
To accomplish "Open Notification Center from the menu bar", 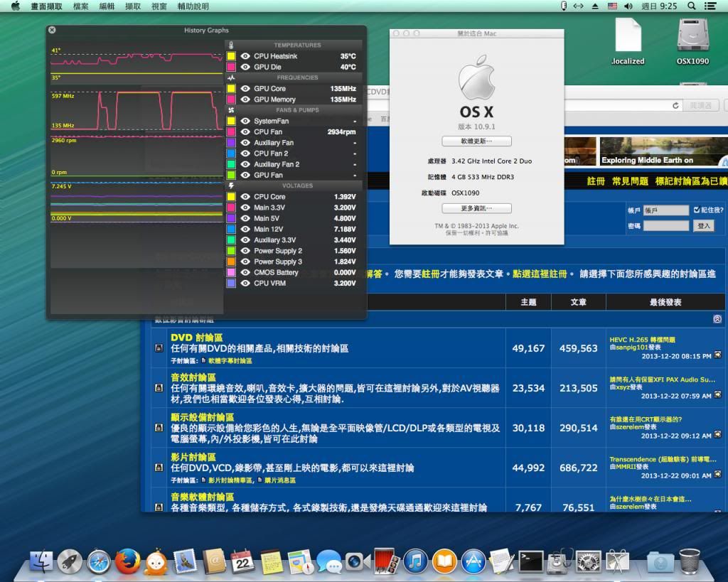I will (710, 6).
